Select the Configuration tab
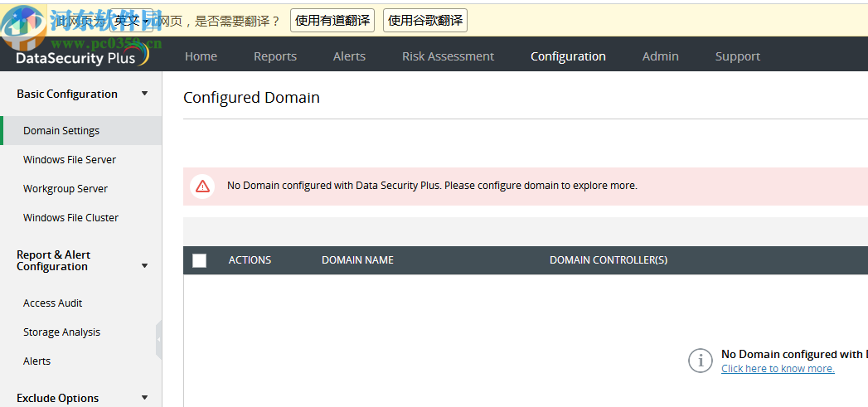The height and width of the screenshot is (407, 868). [x=568, y=56]
